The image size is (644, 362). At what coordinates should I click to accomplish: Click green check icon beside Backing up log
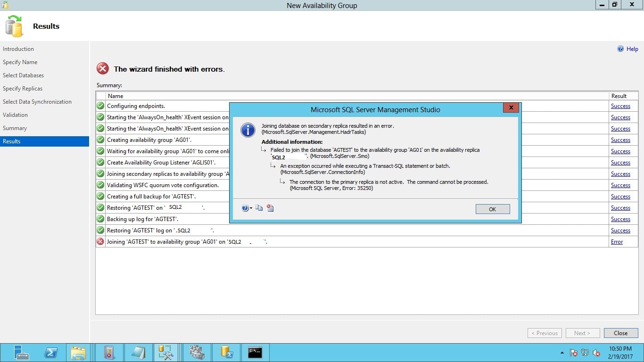point(100,219)
